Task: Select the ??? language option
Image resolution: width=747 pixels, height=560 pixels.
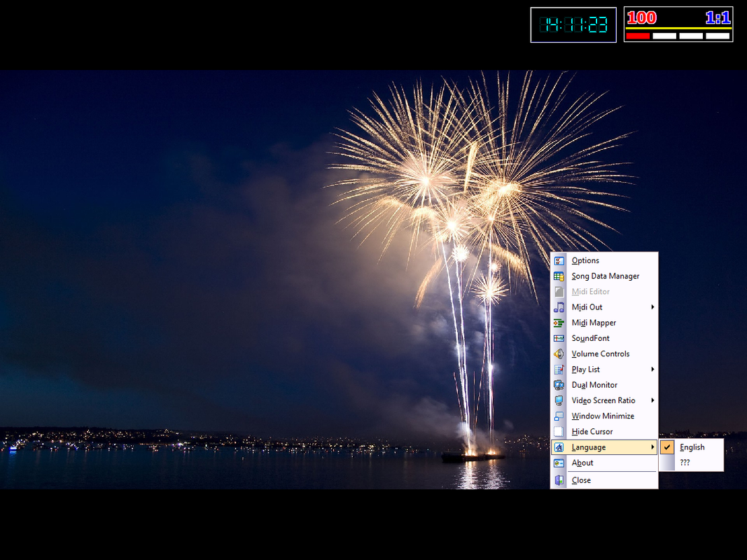Action: pyautogui.click(x=691, y=463)
